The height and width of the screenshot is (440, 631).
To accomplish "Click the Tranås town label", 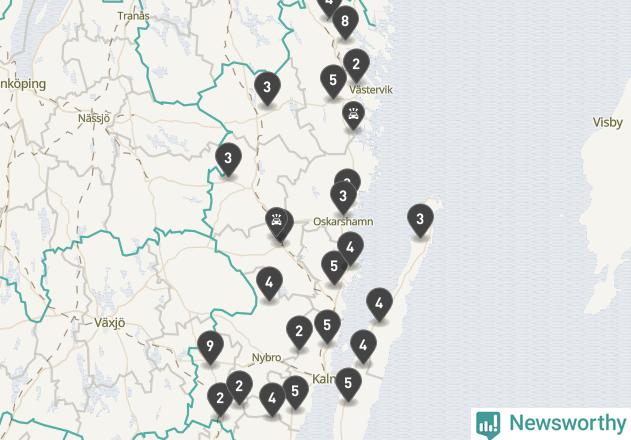I will tap(134, 16).
